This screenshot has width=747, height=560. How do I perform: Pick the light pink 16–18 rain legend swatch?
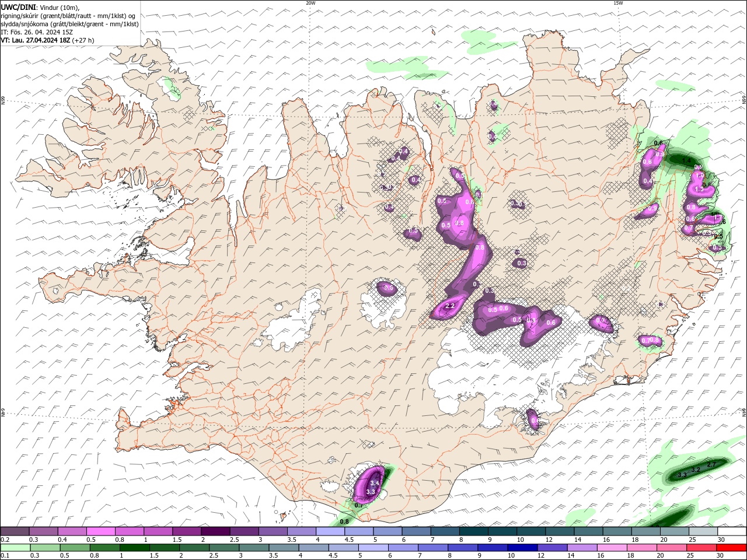tap(612, 548)
